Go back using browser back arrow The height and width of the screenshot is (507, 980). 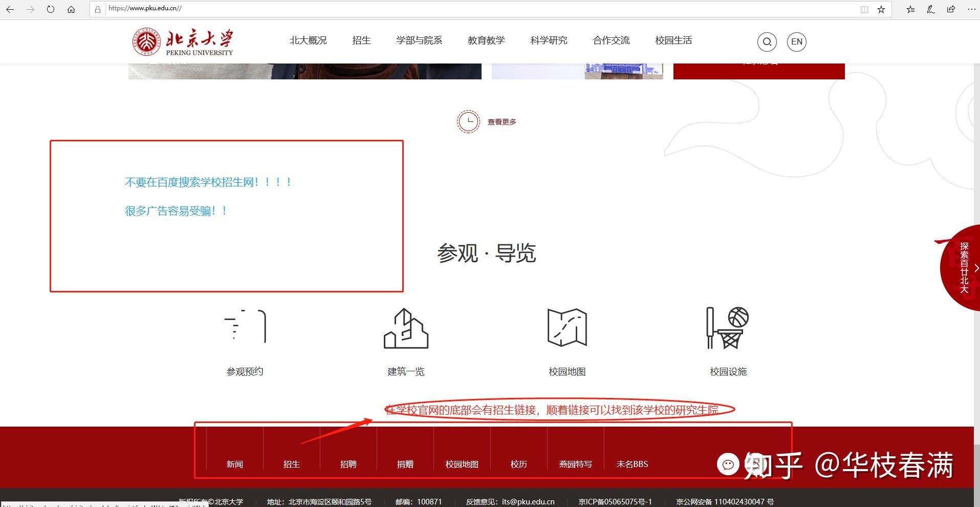10,9
